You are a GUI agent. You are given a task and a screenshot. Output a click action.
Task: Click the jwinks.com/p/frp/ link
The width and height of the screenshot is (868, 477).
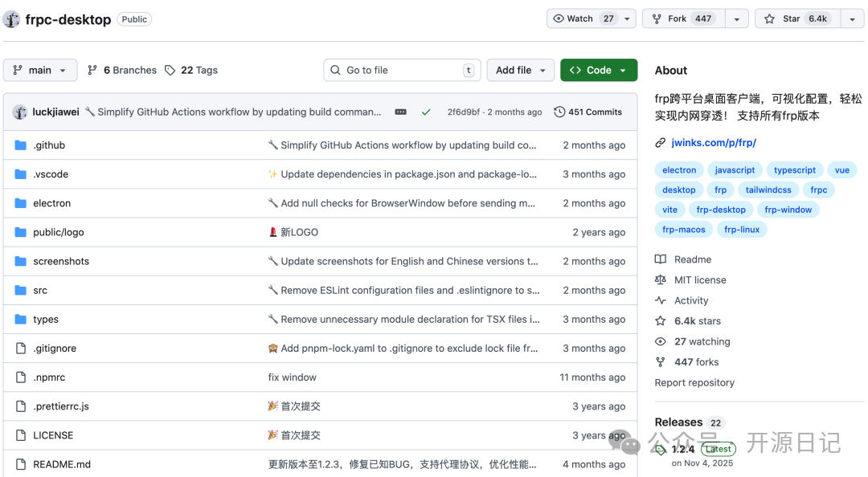tap(714, 141)
